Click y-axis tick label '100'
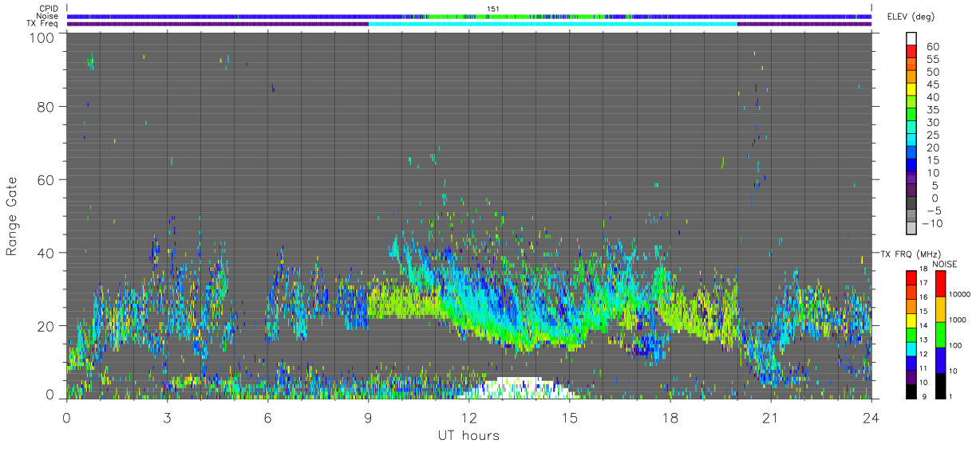The width and height of the screenshot is (980, 452). (x=41, y=37)
